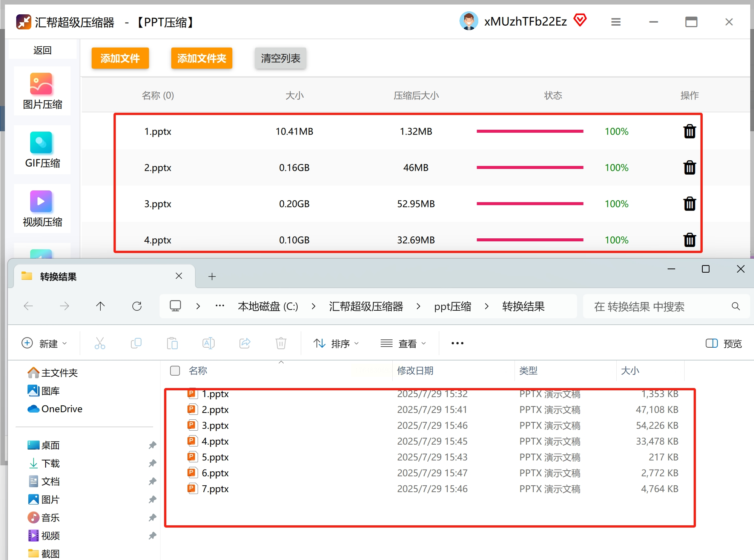
Task: Click the red VIP diamond icon
Action: pyautogui.click(x=580, y=20)
